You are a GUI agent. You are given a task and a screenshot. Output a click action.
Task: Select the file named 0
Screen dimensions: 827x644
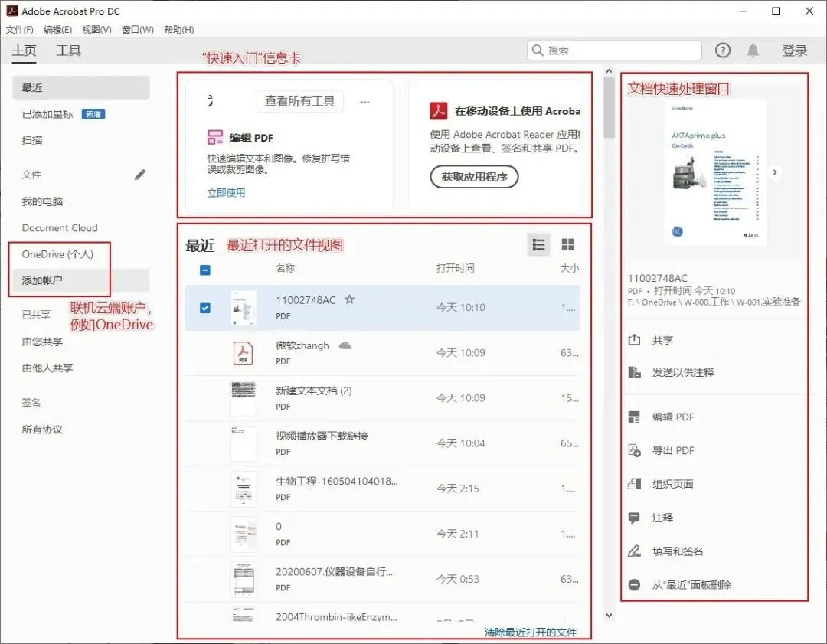tap(382, 534)
